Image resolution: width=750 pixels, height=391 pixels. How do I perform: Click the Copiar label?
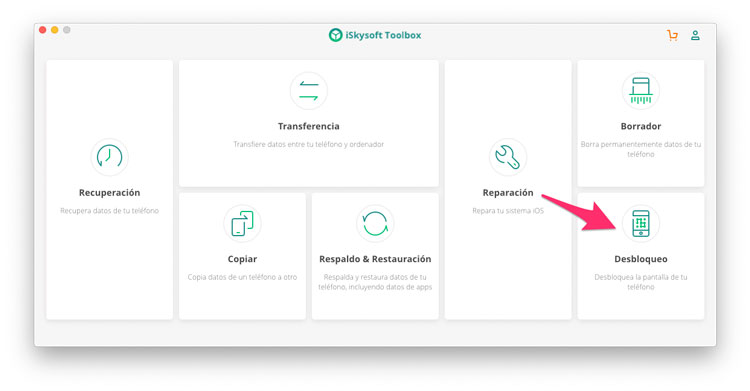pyautogui.click(x=242, y=259)
